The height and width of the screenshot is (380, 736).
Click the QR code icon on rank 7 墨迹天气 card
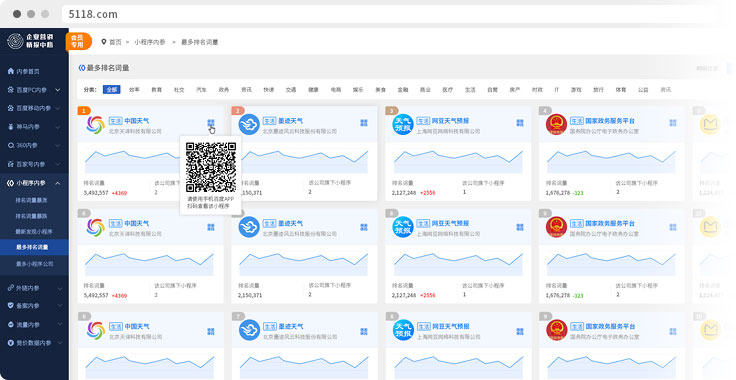coord(364,332)
